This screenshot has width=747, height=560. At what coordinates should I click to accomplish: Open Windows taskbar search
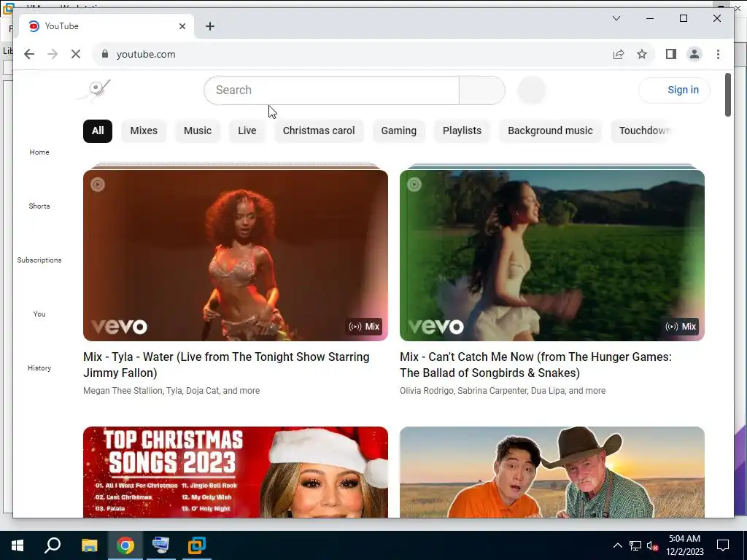53,545
